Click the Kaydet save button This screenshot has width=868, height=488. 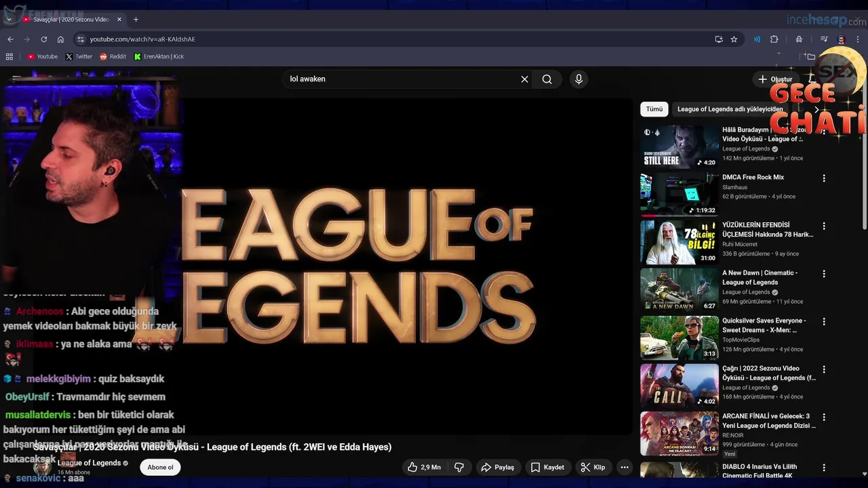coord(547,467)
